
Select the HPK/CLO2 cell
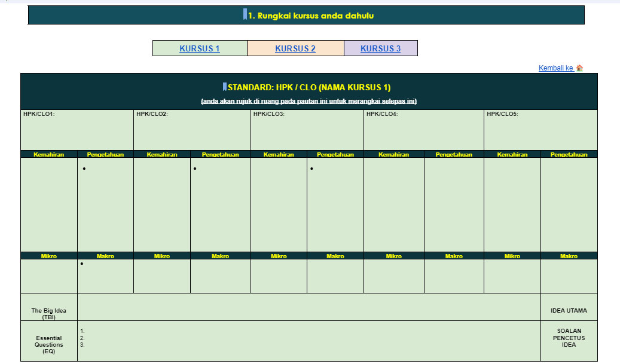pos(191,130)
